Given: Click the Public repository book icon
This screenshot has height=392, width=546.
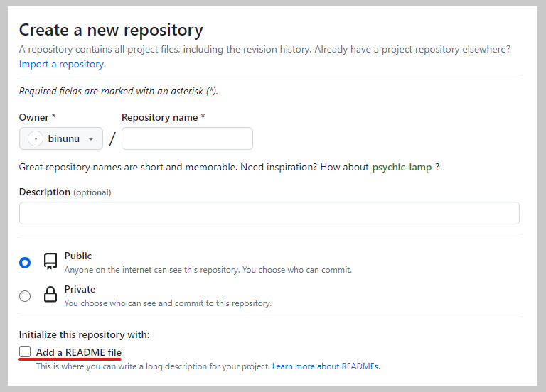Looking at the screenshot, I should pos(50,261).
